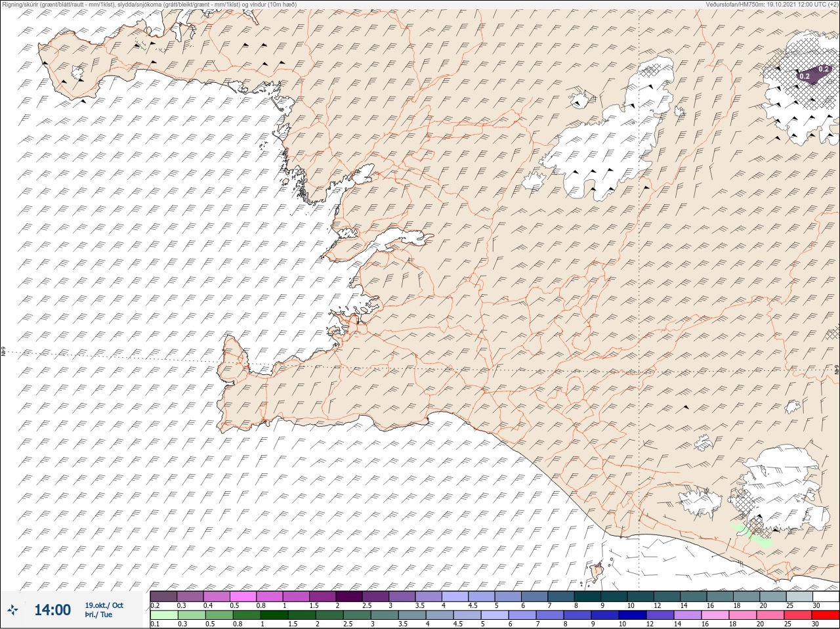This screenshot has height=629, width=840.
Task: Select the 8 dark teal swatch in upper legend row
Action: (x=587, y=596)
